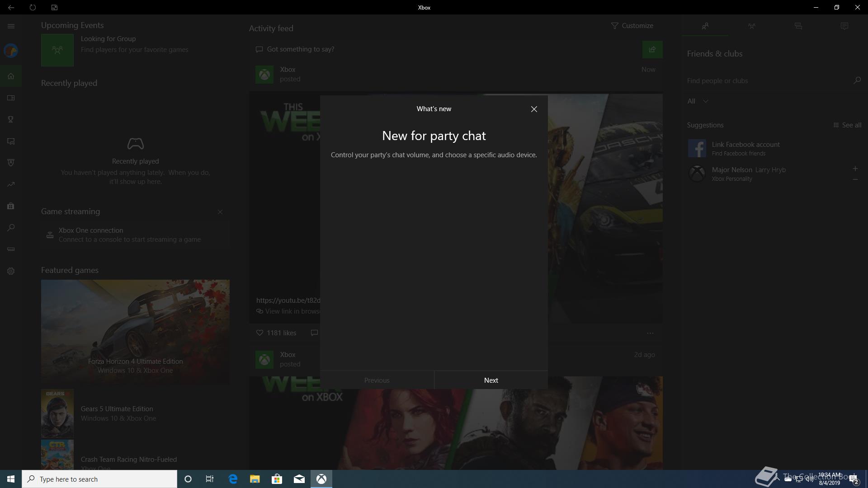868x488 pixels.
Task: Open Search icon in sidebar
Action: tap(11, 228)
